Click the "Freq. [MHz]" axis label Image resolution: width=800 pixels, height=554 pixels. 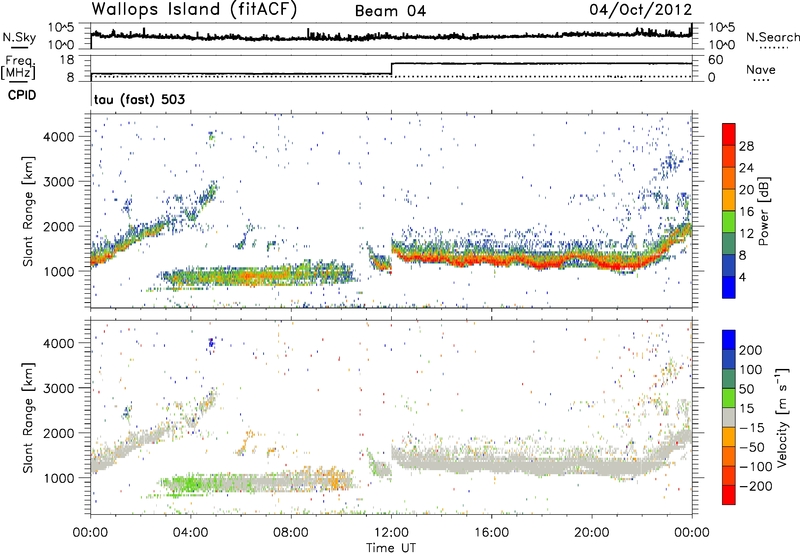coord(19,68)
